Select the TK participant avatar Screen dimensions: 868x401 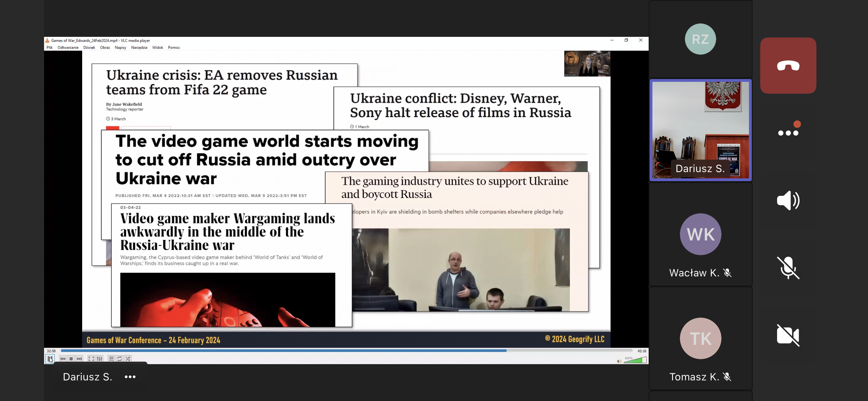pos(701,338)
